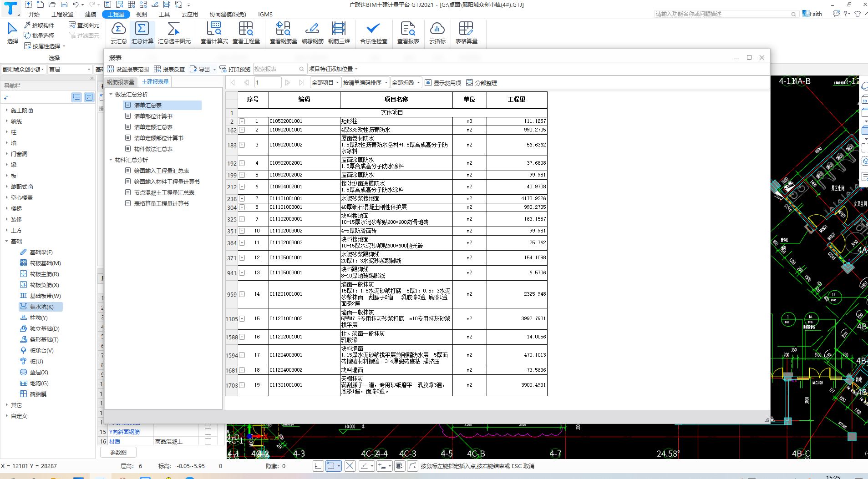Collapse 基础 node in navigation tree

[x=6, y=241]
